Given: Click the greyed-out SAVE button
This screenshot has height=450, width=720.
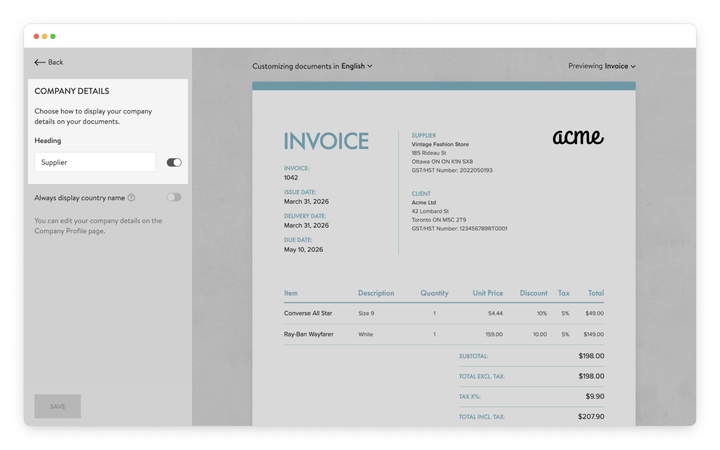Looking at the screenshot, I should point(58,406).
